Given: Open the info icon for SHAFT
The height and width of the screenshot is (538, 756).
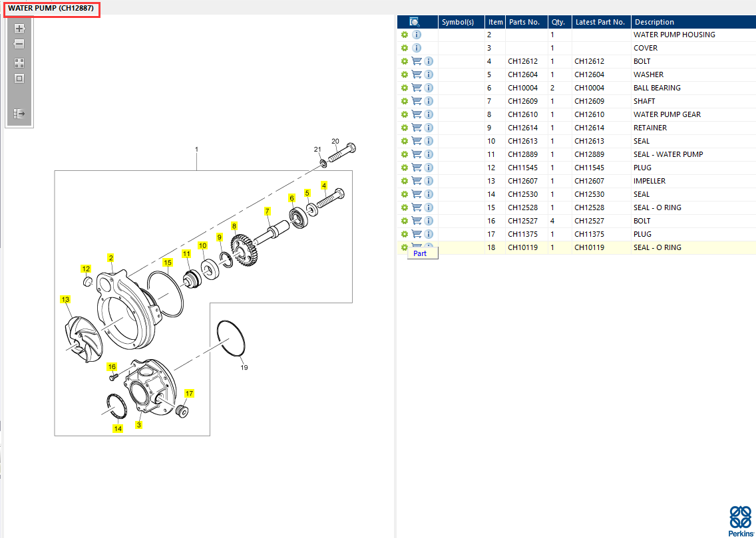Looking at the screenshot, I should point(429,101).
